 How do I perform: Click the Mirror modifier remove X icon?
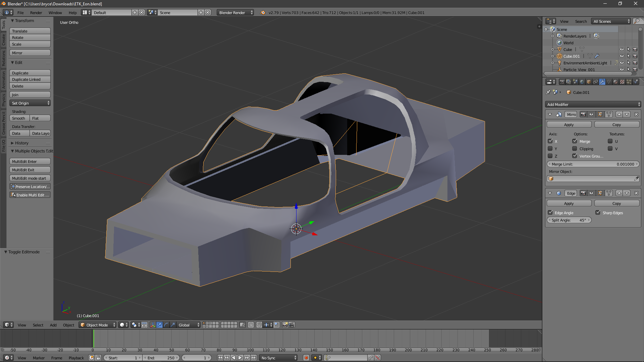(x=636, y=114)
